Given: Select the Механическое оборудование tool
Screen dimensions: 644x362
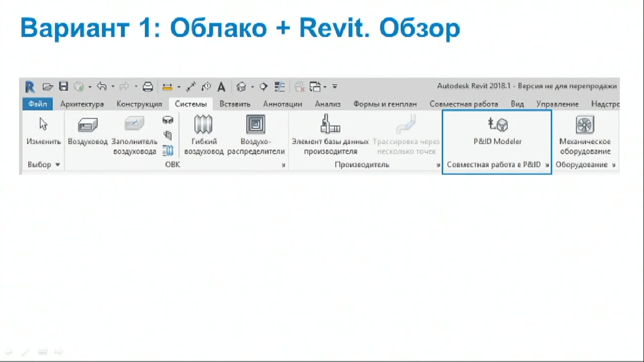Looking at the screenshot, I should 585,136.
